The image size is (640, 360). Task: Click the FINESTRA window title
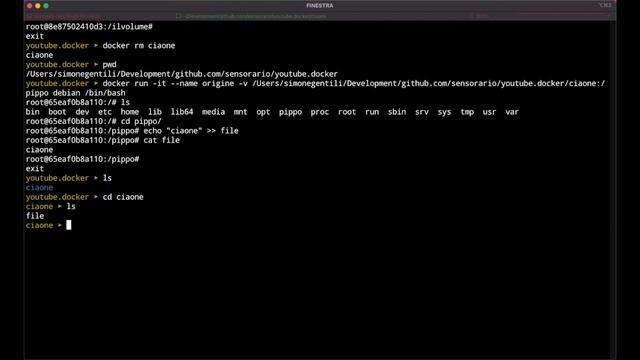pos(320,6)
